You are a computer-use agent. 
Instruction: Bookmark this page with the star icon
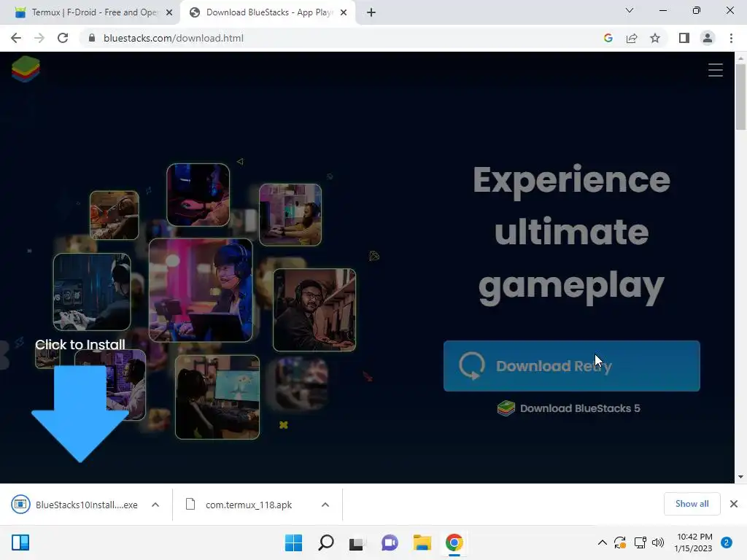point(655,38)
